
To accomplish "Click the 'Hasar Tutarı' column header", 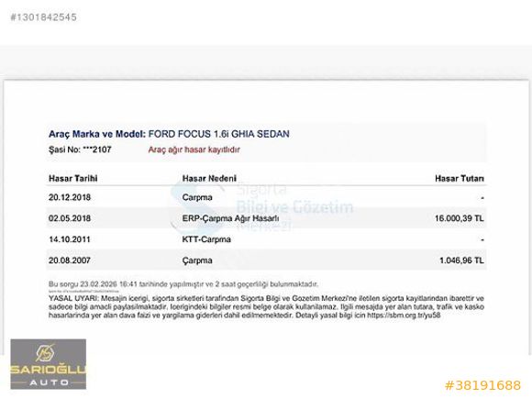I will tap(460, 179).
